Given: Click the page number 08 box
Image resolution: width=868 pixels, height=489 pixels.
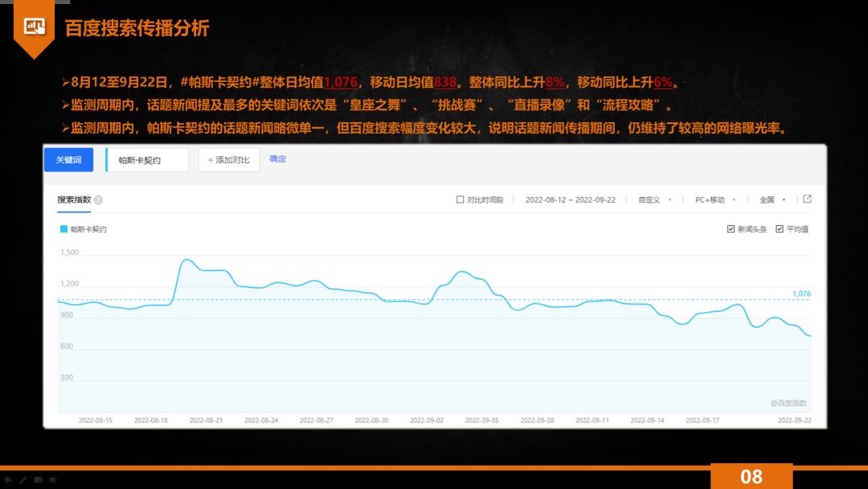Looking at the screenshot, I should pyautogui.click(x=751, y=476).
